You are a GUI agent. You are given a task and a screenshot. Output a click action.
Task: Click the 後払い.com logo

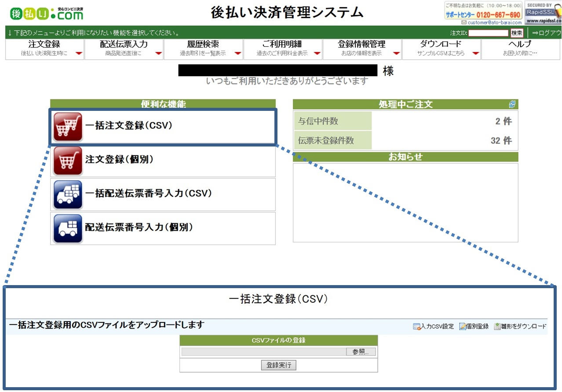pos(47,14)
